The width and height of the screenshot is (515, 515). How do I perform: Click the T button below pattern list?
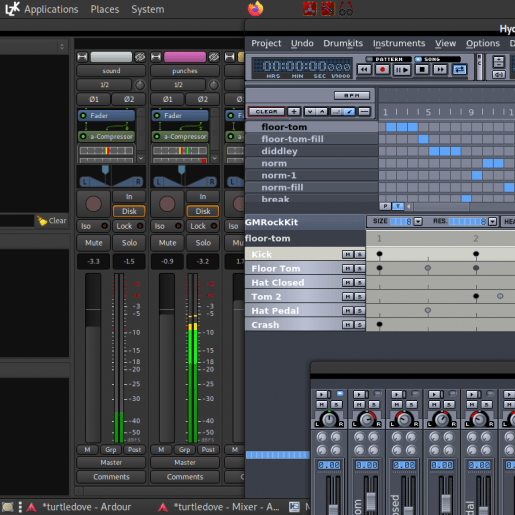click(398, 206)
